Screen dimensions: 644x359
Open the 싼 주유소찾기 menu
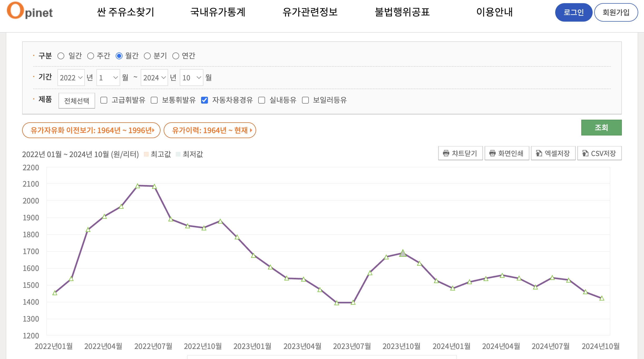coord(125,12)
